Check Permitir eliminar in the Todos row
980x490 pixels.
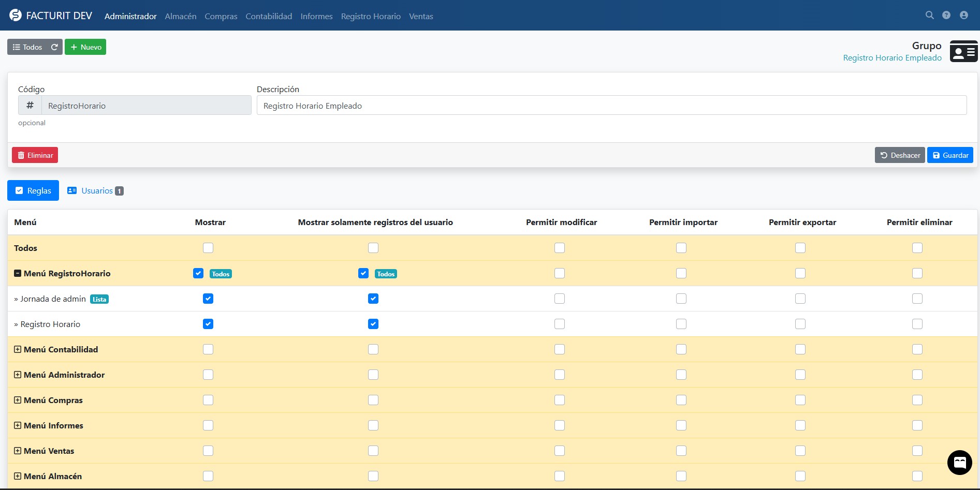point(917,248)
